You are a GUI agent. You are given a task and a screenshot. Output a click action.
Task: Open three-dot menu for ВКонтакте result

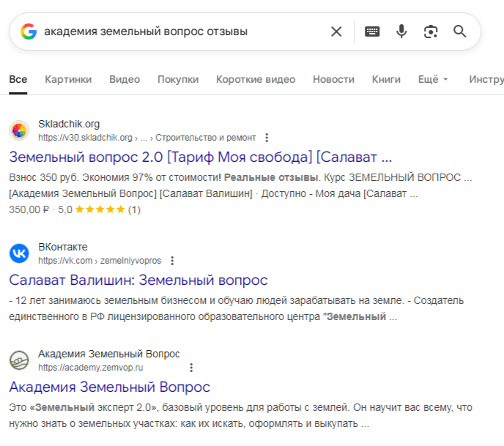172,261
